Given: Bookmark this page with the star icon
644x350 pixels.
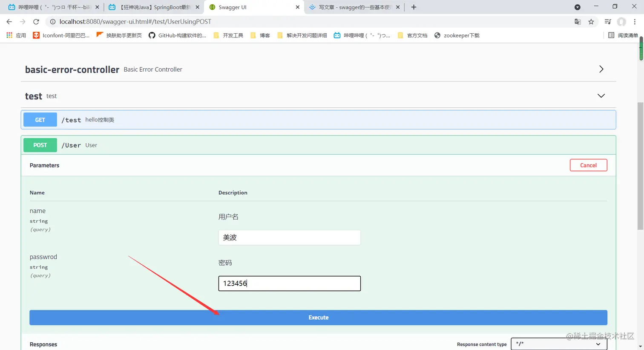Looking at the screenshot, I should click(x=591, y=22).
